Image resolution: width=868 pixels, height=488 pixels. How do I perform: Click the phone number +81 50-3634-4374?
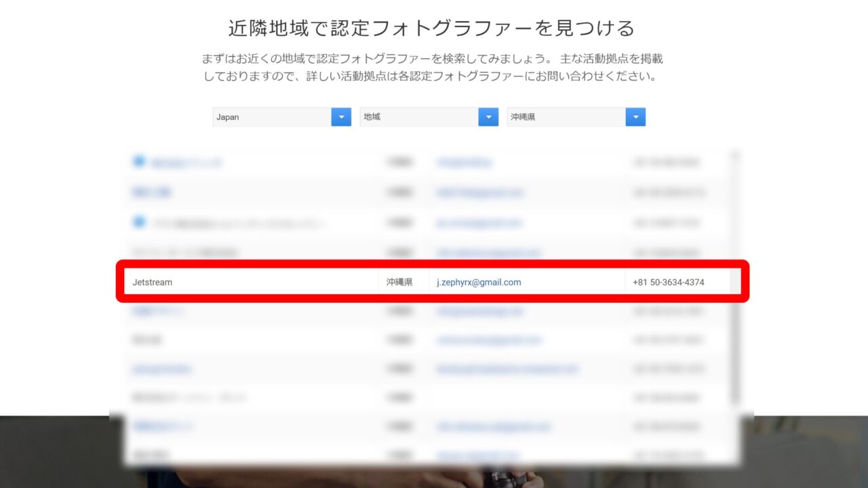[668, 282]
